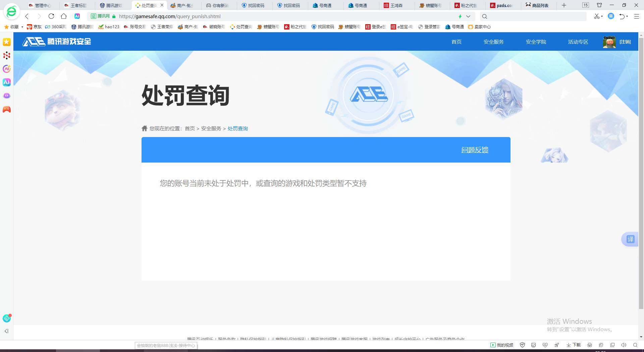Open the teal square AI sidebar icon
Screen dimensions: 644x352
[7, 82]
